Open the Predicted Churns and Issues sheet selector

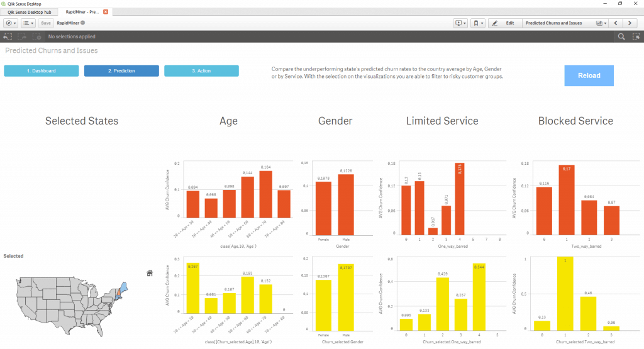(565, 23)
